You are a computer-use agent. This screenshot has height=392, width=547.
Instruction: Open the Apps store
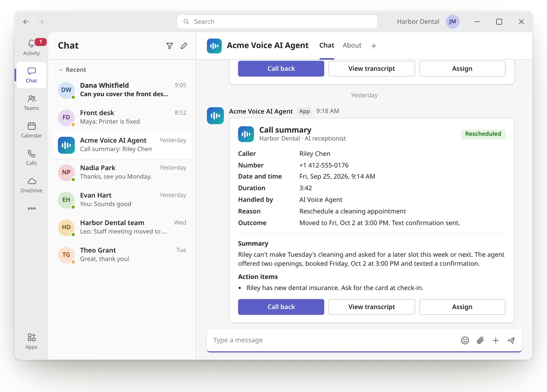31,341
